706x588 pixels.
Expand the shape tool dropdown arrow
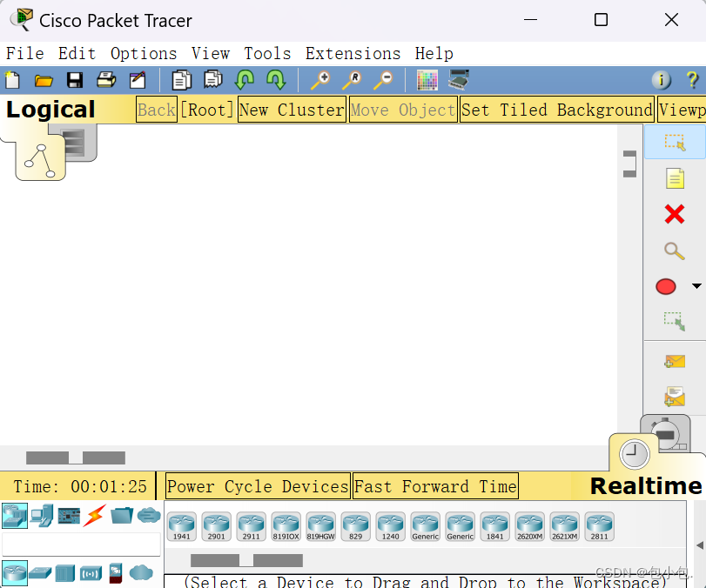[x=696, y=286]
